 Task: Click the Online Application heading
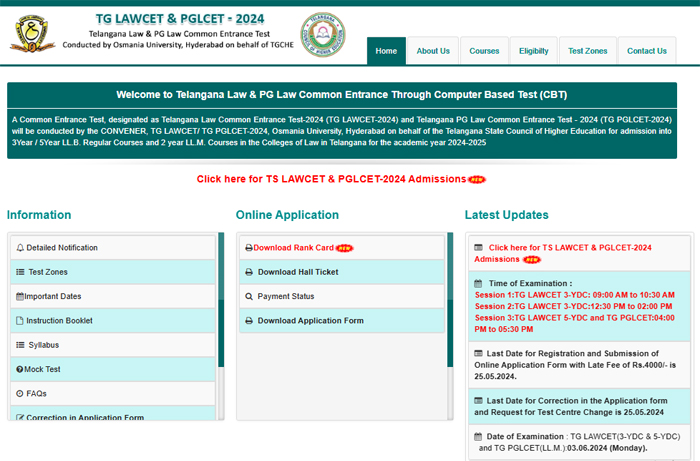pyautogui.click(x=287, y=215)
